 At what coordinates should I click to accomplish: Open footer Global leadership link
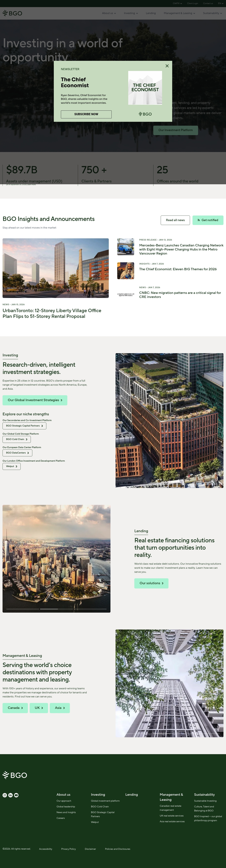[x=66, y=807]
